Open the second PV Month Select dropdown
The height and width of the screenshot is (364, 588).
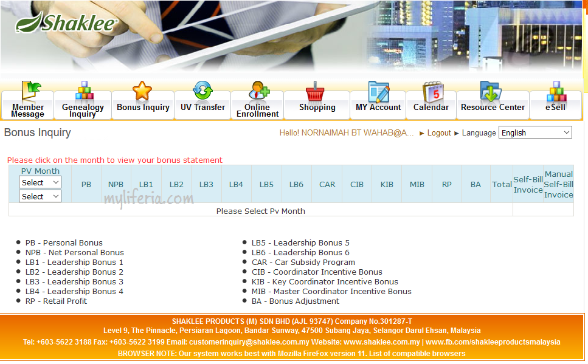click(x=40, y=196)
